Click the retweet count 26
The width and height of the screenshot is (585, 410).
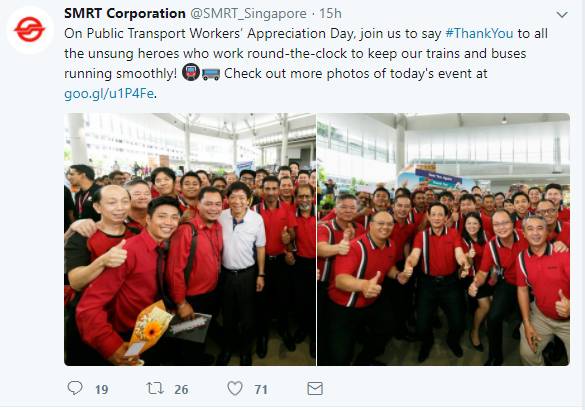tap(181, 390)
